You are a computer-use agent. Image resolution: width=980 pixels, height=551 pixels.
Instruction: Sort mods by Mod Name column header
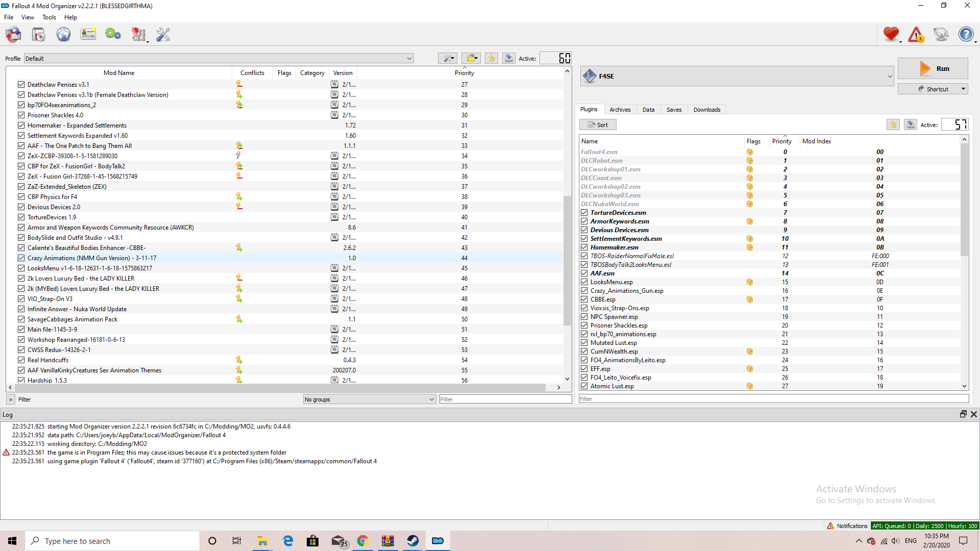119,72
